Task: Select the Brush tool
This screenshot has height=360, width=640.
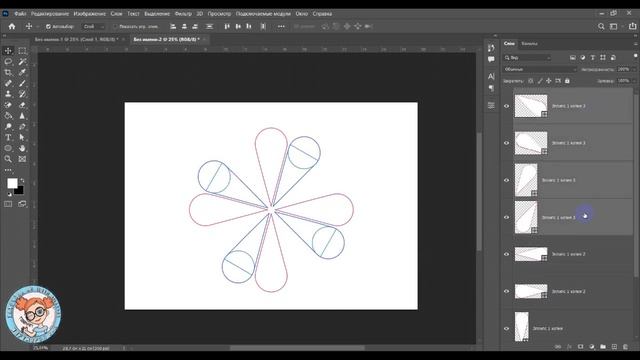Action: tap(22, 83)
